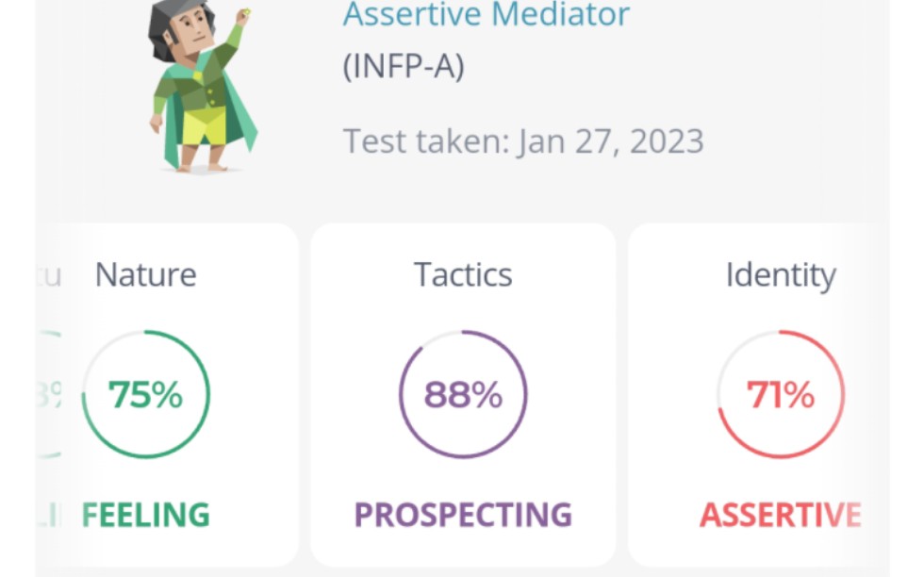The image size is (924, 577).
Task: Click the 71% red circular progress ring
Action: tap(781, 394)
